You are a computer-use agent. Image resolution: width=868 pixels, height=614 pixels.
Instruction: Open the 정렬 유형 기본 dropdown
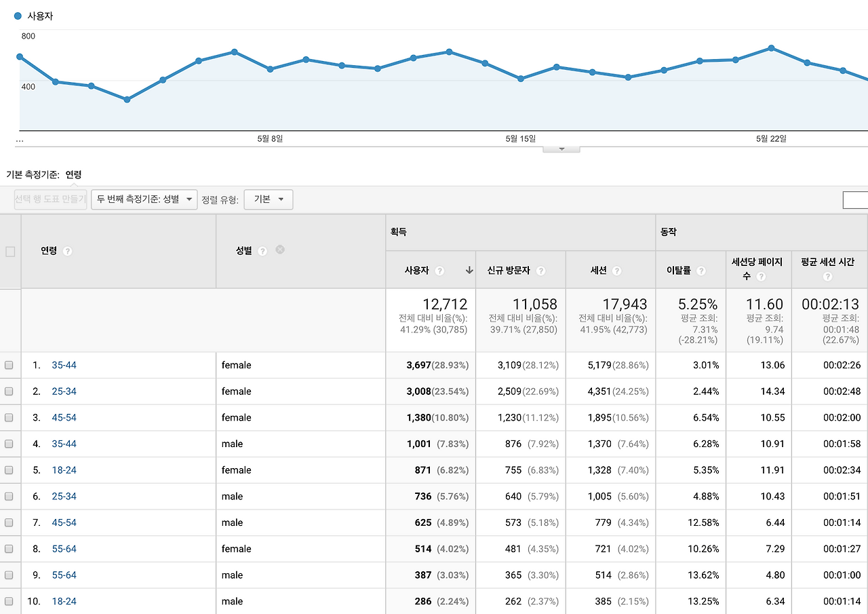tap(269, 199)
